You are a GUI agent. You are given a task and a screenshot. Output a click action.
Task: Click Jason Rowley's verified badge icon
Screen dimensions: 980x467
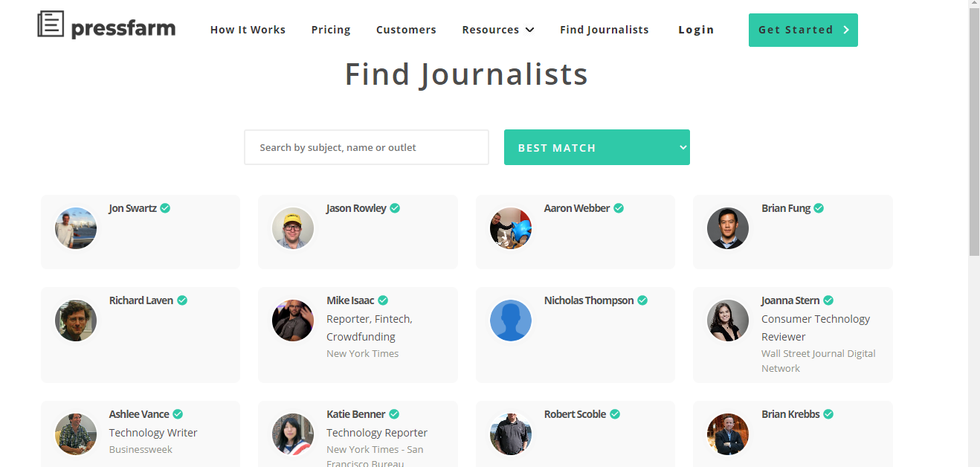point(395,208)
